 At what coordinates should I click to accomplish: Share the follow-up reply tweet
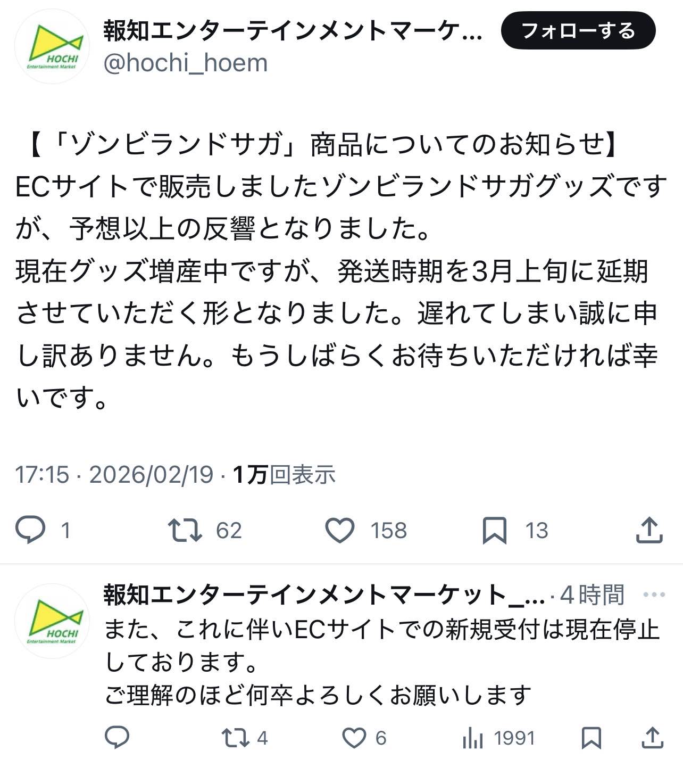coord(652,738)
